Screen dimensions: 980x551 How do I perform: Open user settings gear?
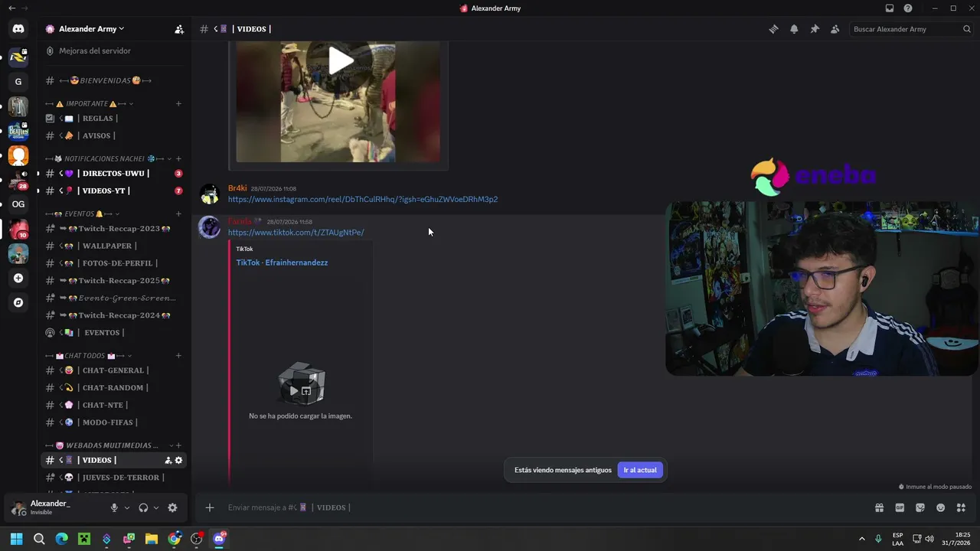[172, 507]
